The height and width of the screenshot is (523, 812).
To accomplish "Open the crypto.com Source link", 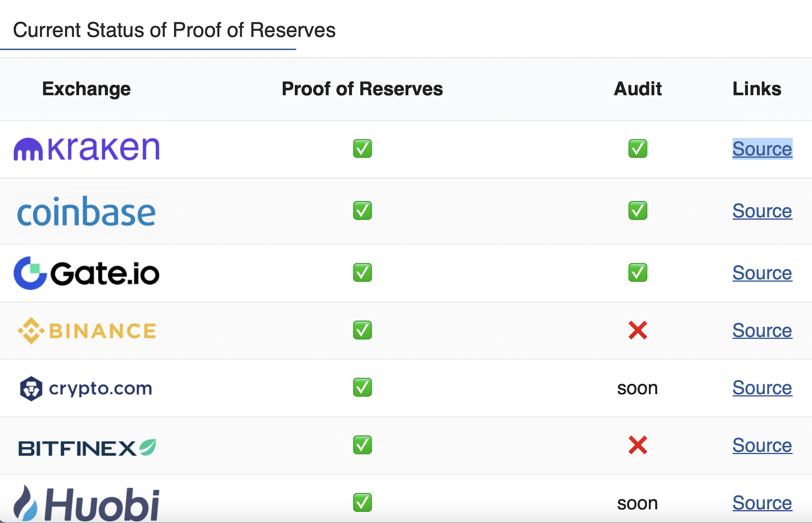I will point(762,388).
